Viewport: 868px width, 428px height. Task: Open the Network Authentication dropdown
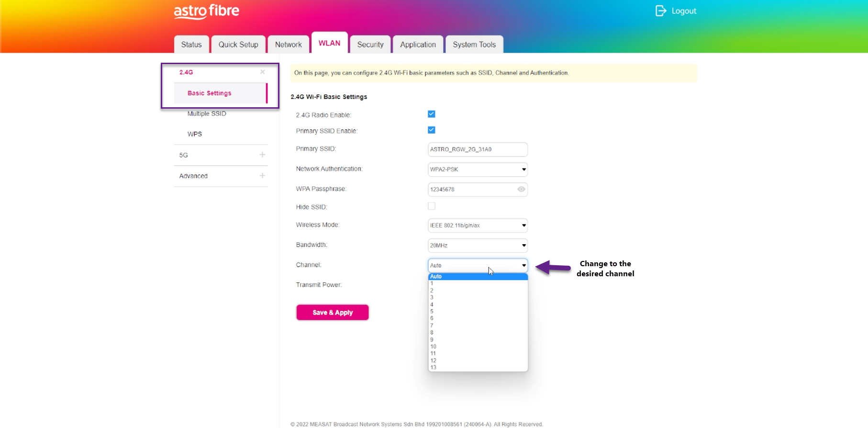[x=478, y=169]
